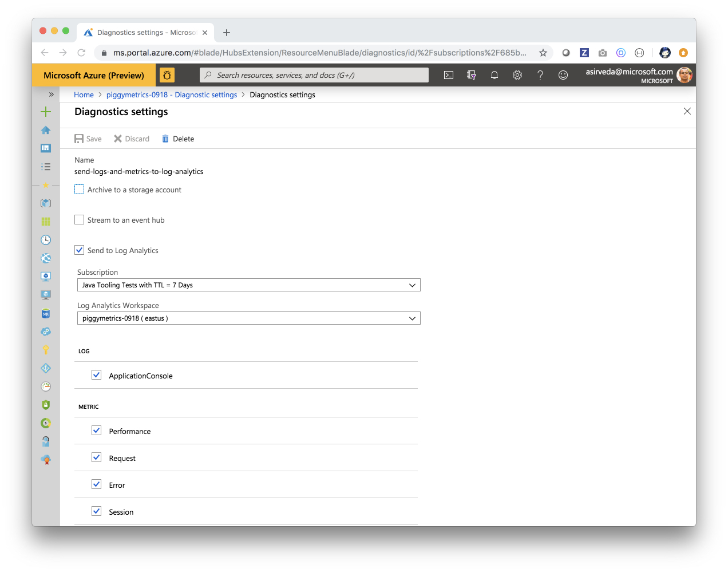Image resolution: width=728 pixels, height=572 pixels.
Task: Open the notifications bell
Action: point(494,75)
